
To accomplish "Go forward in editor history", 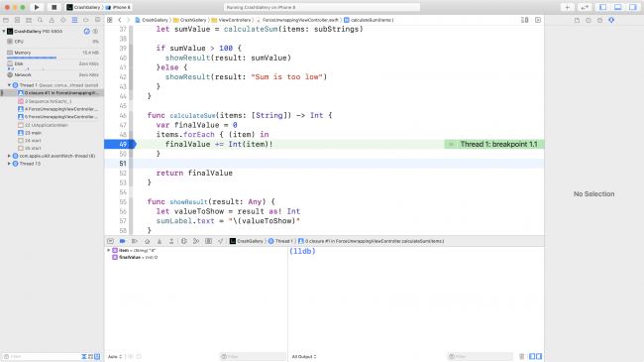I will (x=128, y=20).
